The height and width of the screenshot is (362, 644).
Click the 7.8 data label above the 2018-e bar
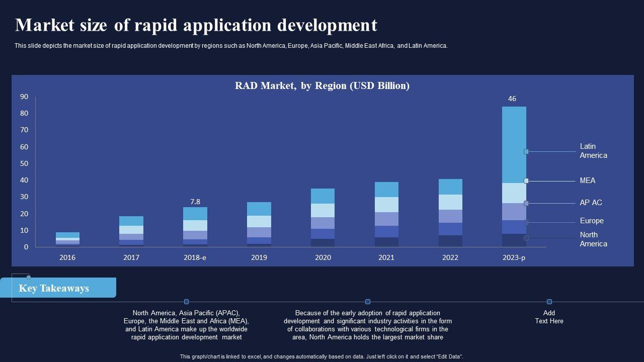pos(195,202)
